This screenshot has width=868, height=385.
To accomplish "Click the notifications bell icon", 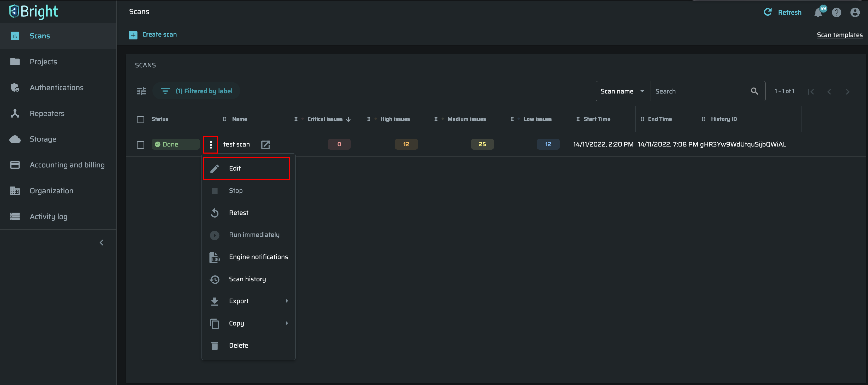I will click(x=818, y=13).
